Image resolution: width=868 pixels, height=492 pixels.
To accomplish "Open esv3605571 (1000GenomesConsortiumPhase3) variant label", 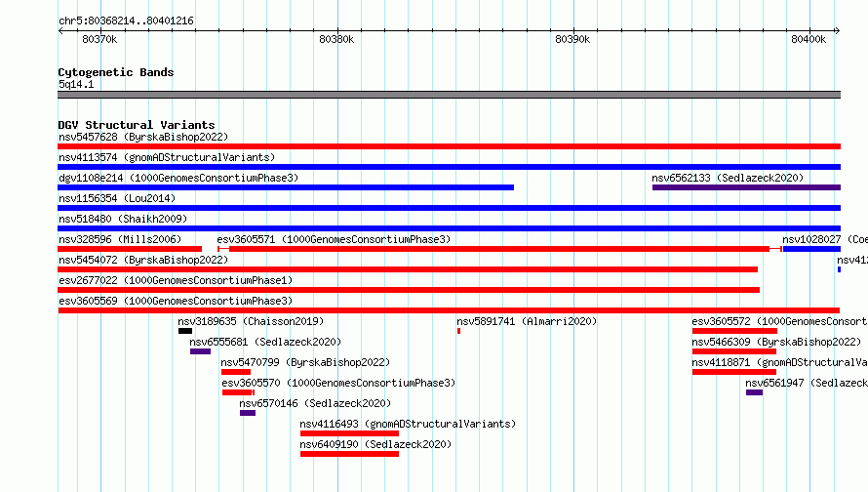I will (x=334, y=239).
